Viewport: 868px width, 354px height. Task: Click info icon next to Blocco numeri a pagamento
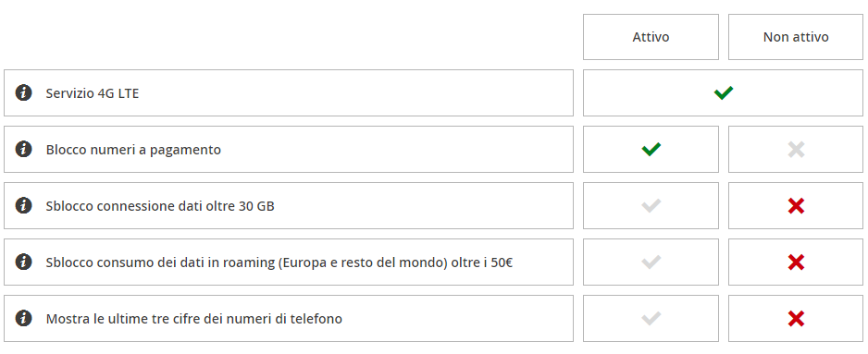tap(23, 150)
